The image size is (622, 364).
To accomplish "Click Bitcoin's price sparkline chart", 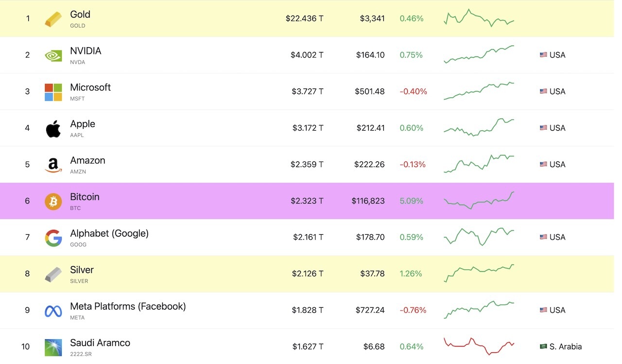I will point(479,200).
